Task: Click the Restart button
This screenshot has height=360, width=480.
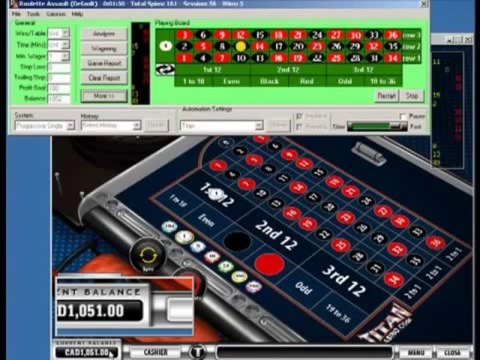Action: point(387,96)
